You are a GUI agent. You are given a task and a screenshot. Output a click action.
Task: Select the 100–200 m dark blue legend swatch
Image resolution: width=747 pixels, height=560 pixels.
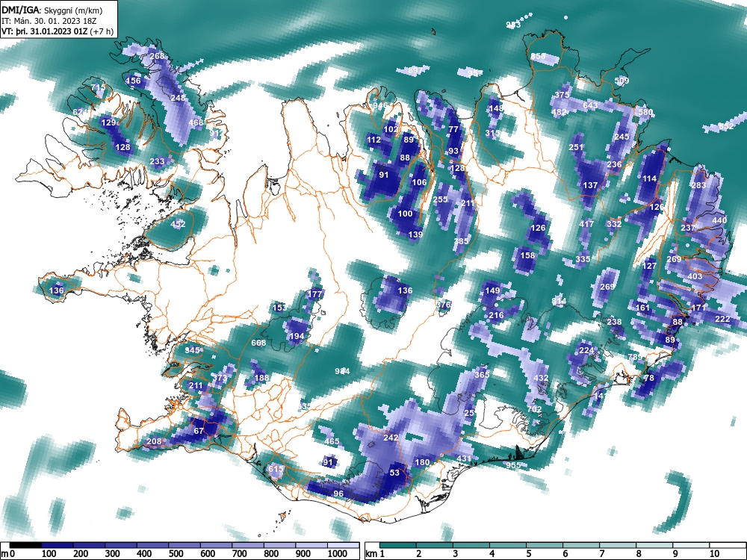pos(58,545)
